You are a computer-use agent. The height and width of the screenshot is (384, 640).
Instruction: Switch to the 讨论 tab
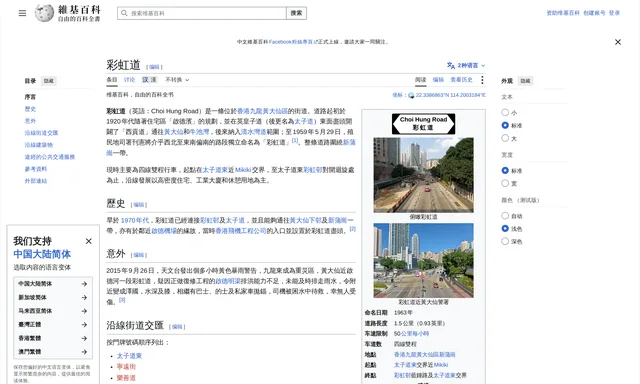129,80
